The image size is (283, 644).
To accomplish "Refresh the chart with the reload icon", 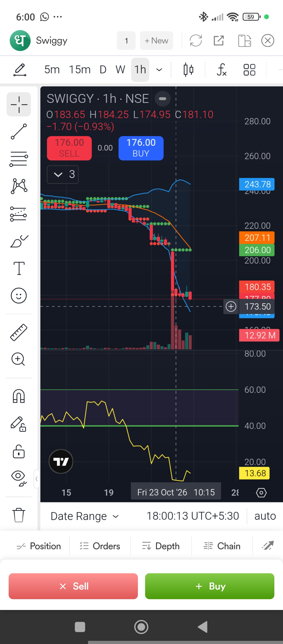I will [x=196, y=41].
